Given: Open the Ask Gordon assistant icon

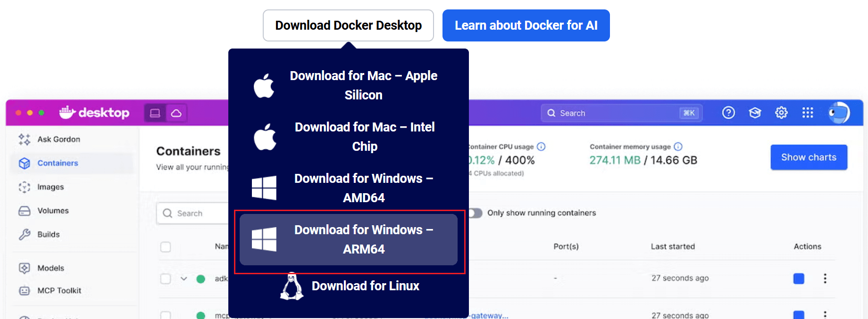Looking at the screenshot, I should click(25, 139).
